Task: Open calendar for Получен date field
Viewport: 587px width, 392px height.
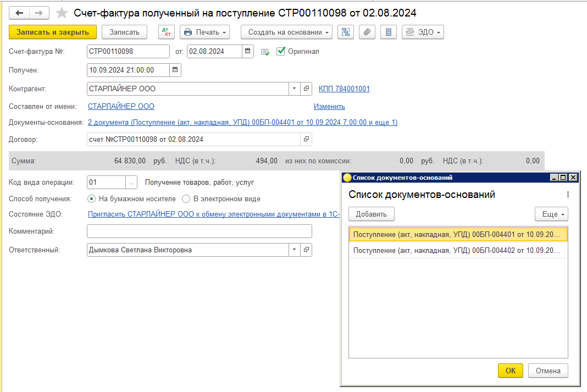Action: (175, 70)
